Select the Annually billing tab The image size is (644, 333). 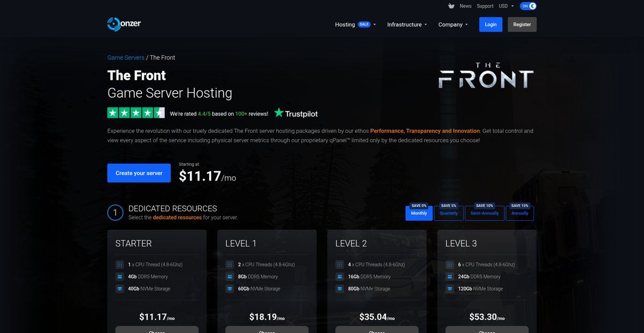pyautogui.click(x=520, y=213)
